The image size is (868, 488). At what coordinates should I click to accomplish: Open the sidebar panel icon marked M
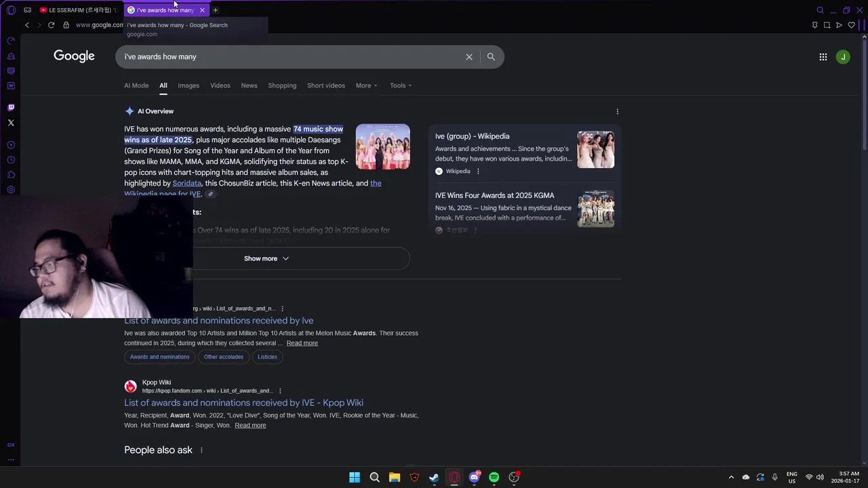(x=11, y=85)
